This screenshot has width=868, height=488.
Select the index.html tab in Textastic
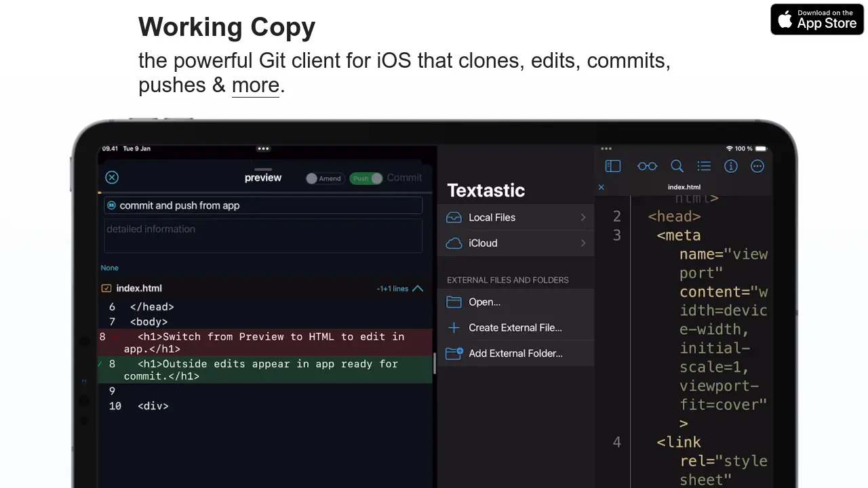[684, 187]
